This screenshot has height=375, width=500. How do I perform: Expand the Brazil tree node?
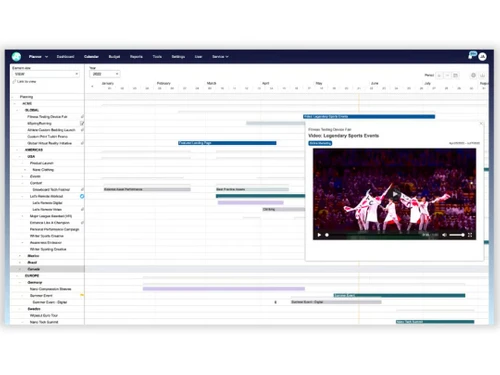tap(20, 262)
